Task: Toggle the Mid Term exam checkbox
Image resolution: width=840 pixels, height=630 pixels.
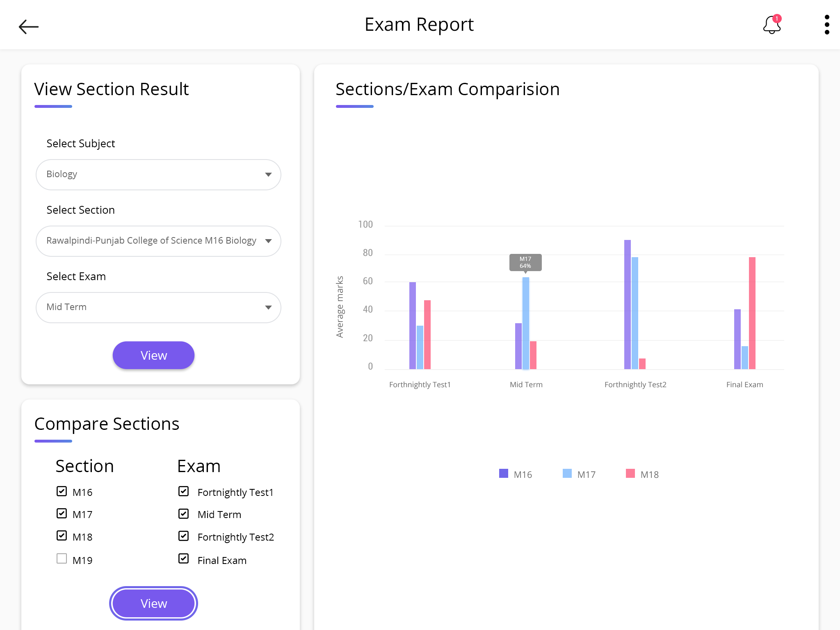Action: 183,514
